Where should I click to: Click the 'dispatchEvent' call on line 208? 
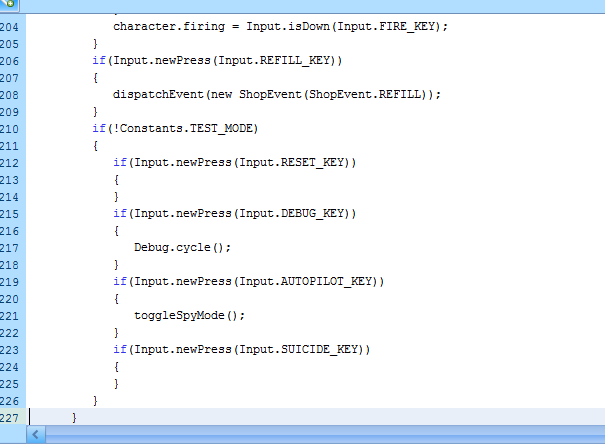point(158,95)
